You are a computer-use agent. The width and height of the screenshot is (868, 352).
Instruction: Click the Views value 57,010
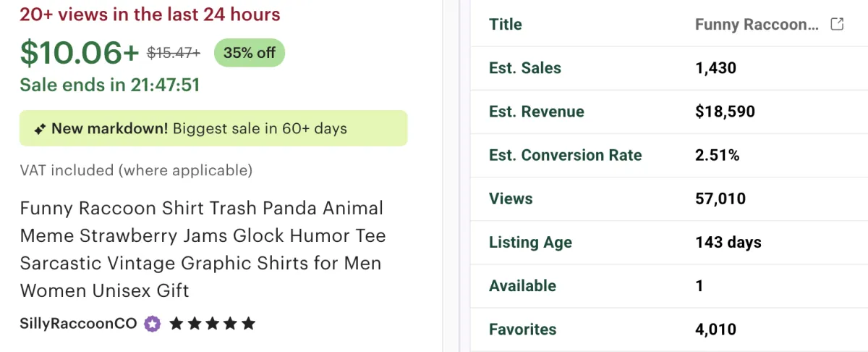pyautogui.click(x=720, y=198)
